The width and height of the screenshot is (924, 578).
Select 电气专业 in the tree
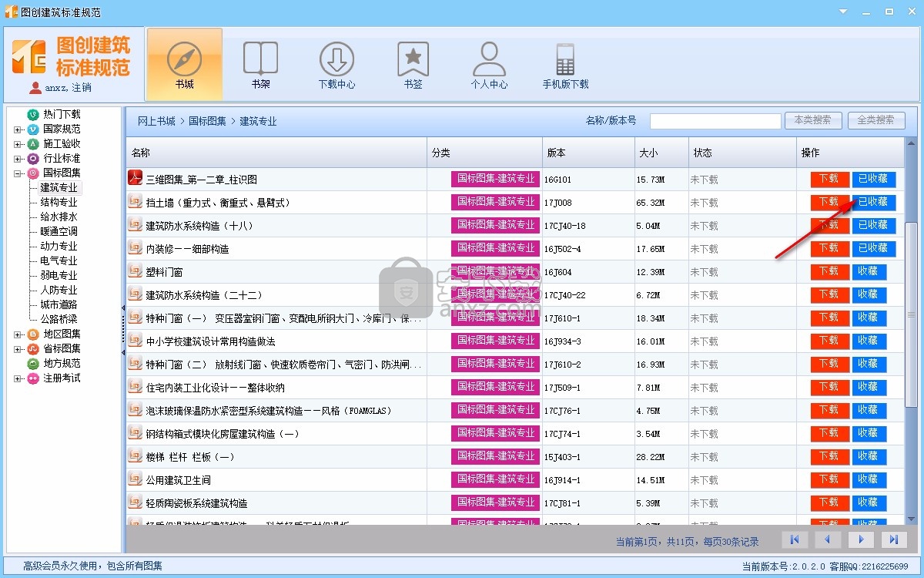[59, 260]
